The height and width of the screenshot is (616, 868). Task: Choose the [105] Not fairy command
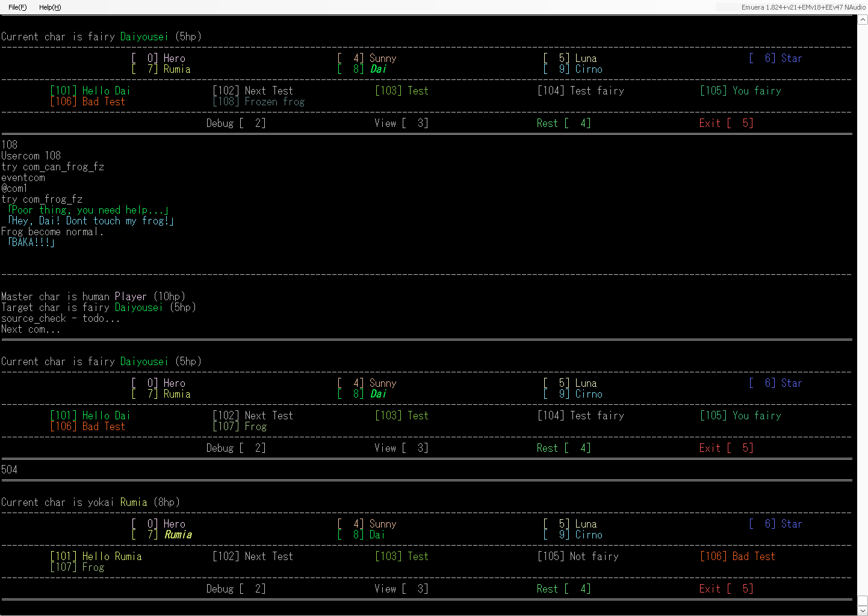point(578,556)
